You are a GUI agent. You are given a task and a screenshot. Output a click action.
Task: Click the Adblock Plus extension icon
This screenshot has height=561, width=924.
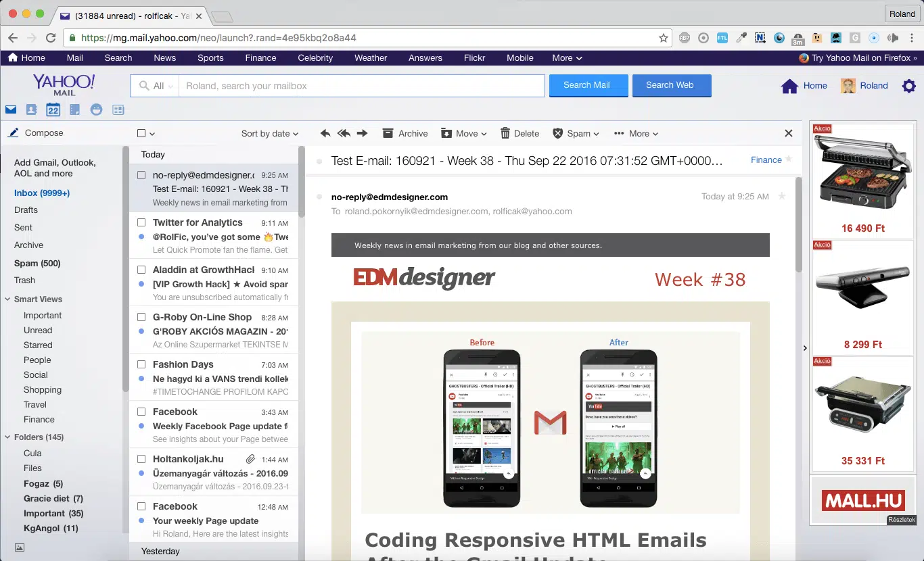(685, 38)
